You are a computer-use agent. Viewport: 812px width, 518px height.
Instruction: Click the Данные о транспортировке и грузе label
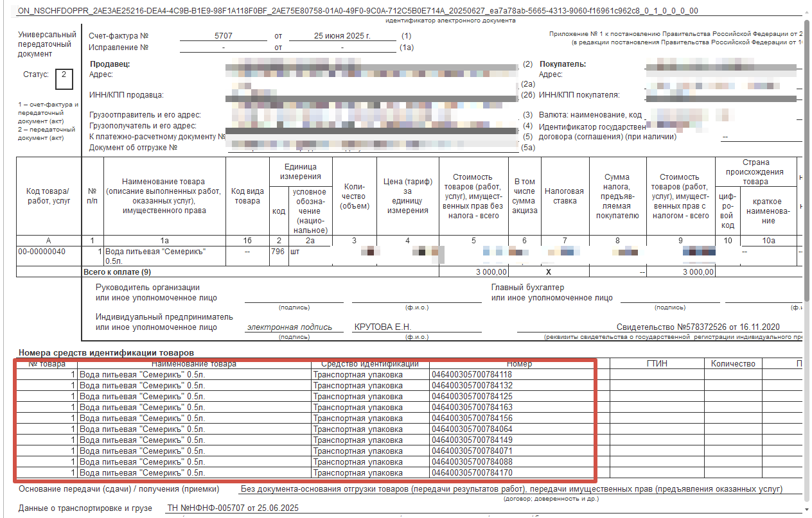pyautogui.click(x=85, y=508)
